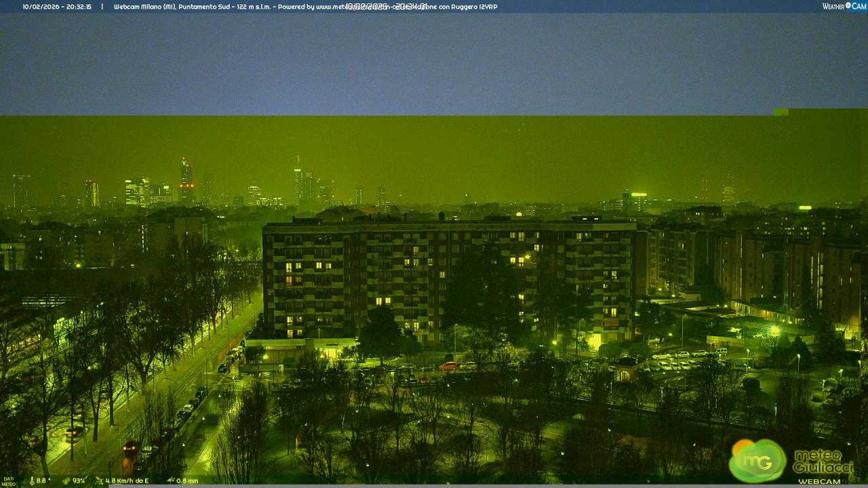Select the 4.8 Km/h da E wind reading
The height and width of the screenshot is (488, 868).
pos(127,481)
